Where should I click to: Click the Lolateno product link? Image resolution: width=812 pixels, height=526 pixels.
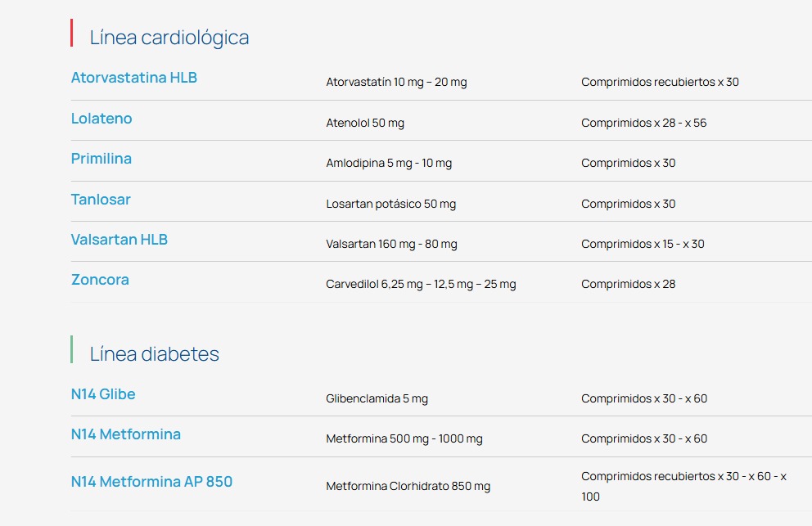click(x=101, y=119)
